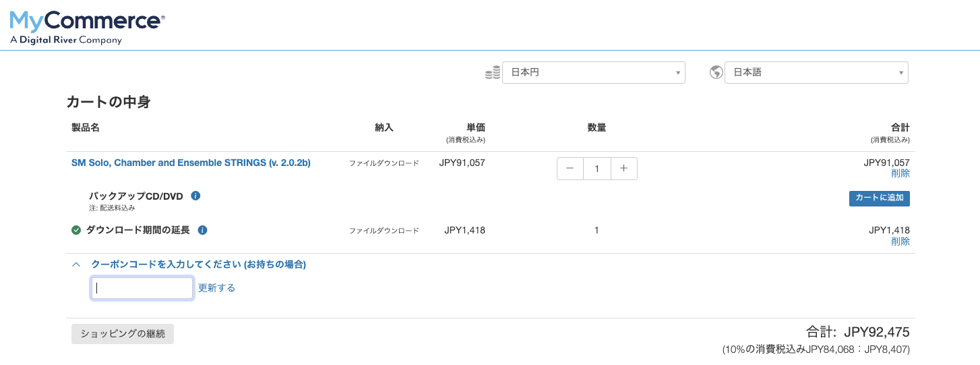The width and height of the screenshot is (980, 365).
Task: Open SM Solo, Chamber and Ensemble STRINGS link
Action: click(191, 163)
